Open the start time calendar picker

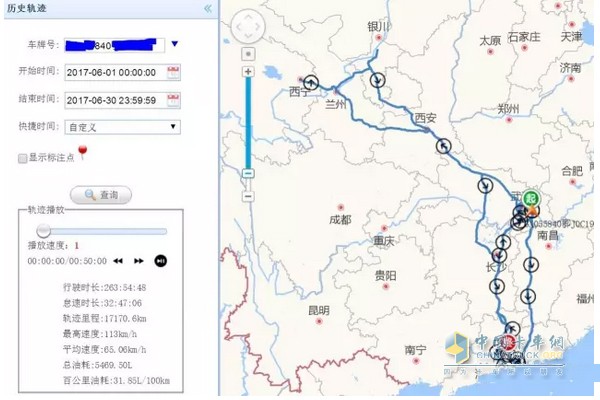pos(174,71)
